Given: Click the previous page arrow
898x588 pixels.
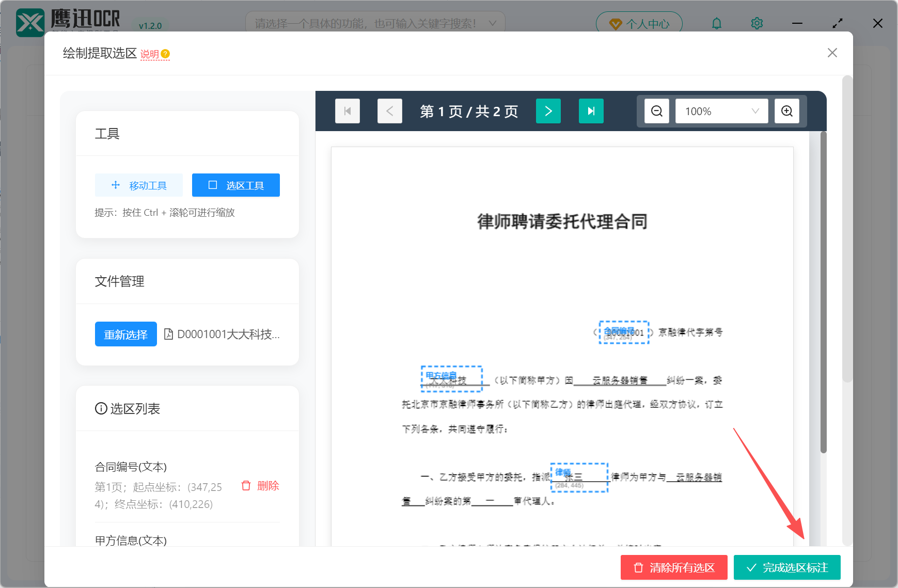Looking at the screenshot, I should coord(389,110).
